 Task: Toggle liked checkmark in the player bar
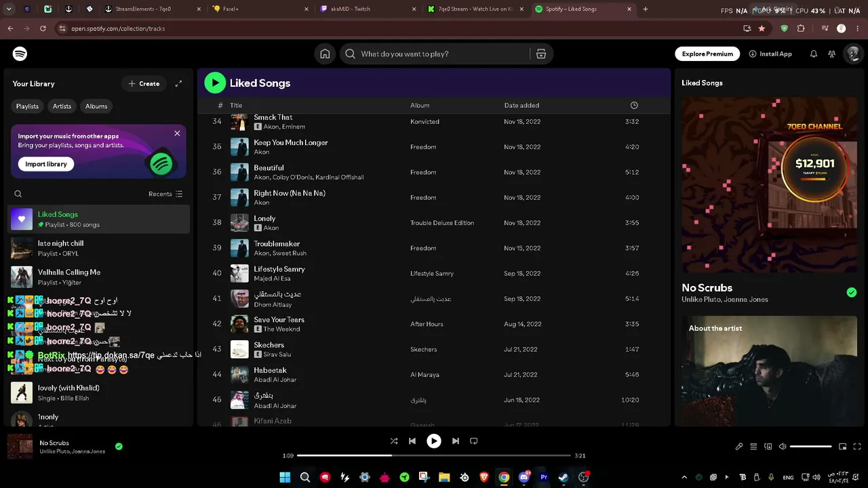pos(119,447)
